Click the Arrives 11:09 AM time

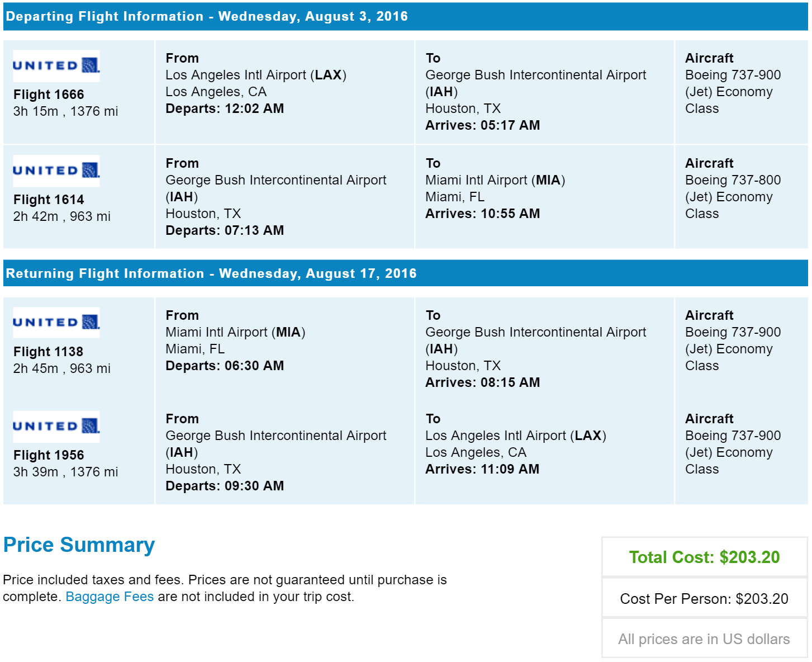coord(482,469)
